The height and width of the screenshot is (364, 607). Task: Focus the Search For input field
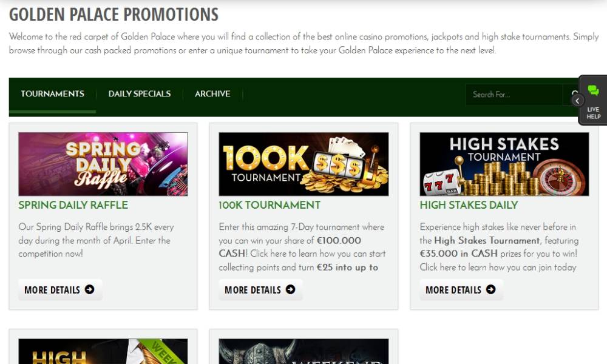[514, 95]
